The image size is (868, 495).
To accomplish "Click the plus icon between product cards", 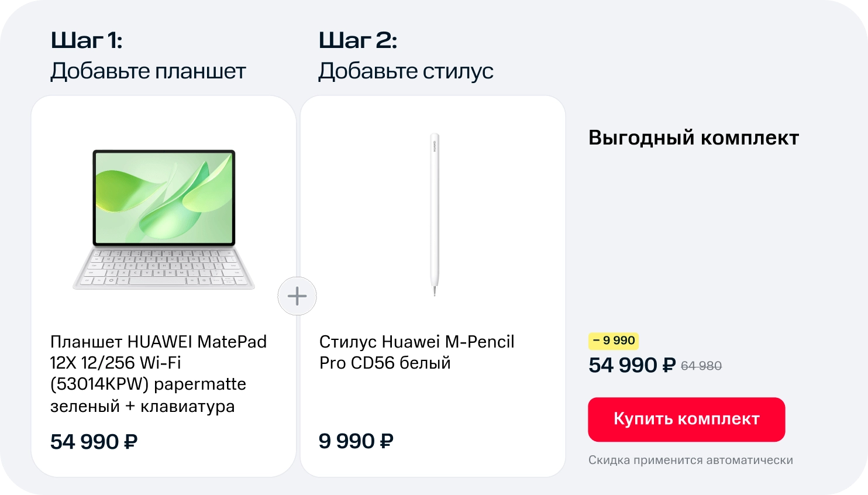I will click(297, 297).
